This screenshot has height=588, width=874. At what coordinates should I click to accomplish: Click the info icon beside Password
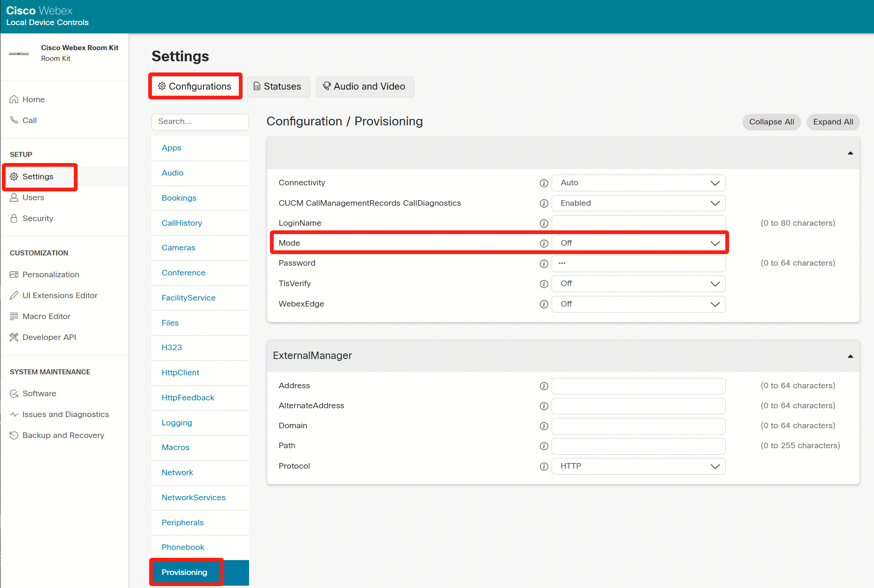click(x=544, y=264)
